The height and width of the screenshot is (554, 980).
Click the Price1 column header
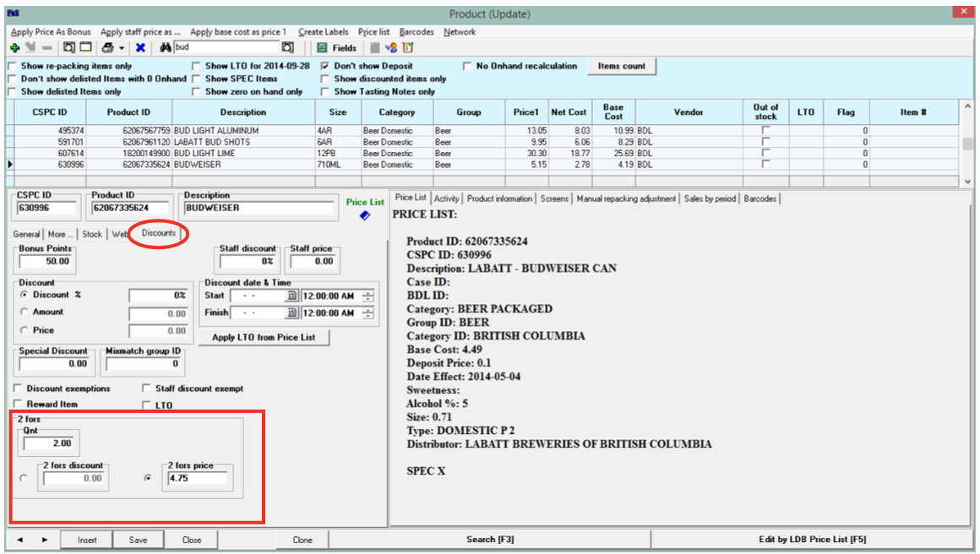point(526,112)
